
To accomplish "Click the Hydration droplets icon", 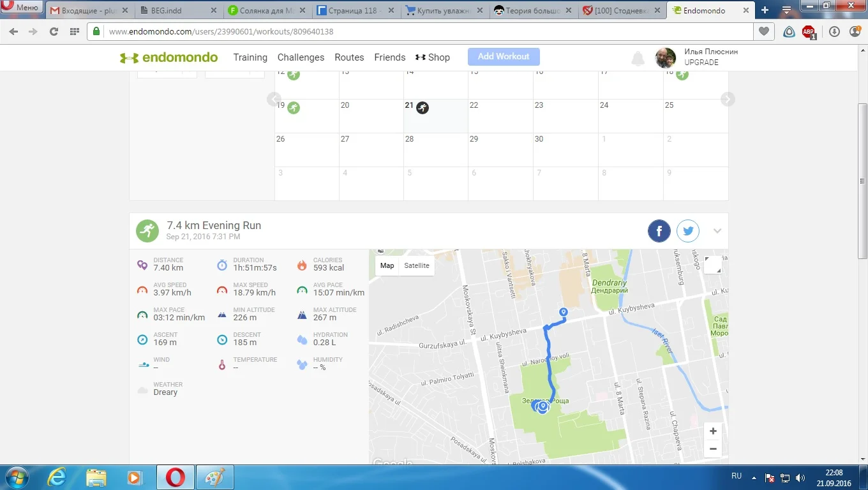I will tap(302, 339).
